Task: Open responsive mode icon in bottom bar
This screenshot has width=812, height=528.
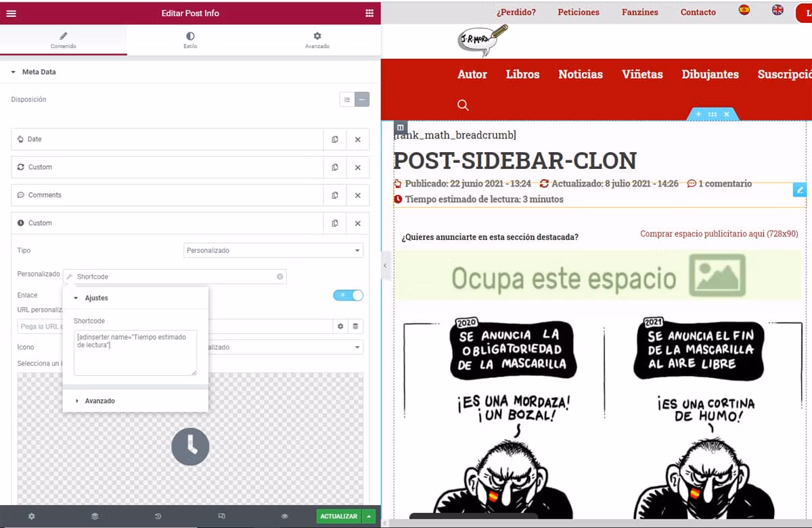Action: point(221,517)
